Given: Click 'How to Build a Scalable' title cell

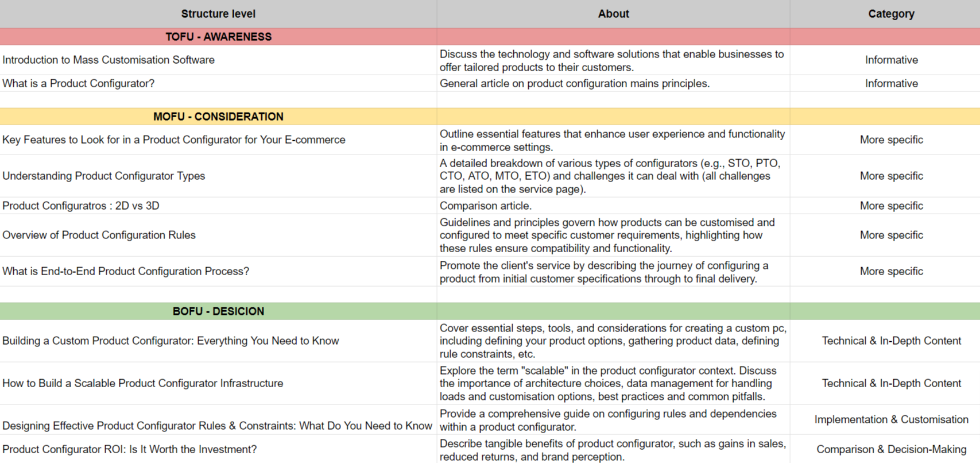Looking at the screenshot, I should pyautogui.click(x=143, y=383).
